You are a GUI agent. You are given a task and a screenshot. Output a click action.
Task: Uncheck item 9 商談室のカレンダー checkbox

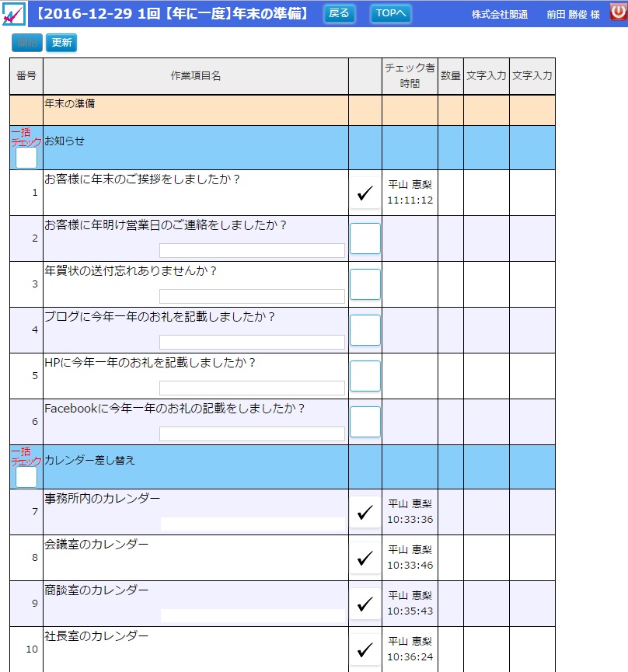(x=365, y=604)
